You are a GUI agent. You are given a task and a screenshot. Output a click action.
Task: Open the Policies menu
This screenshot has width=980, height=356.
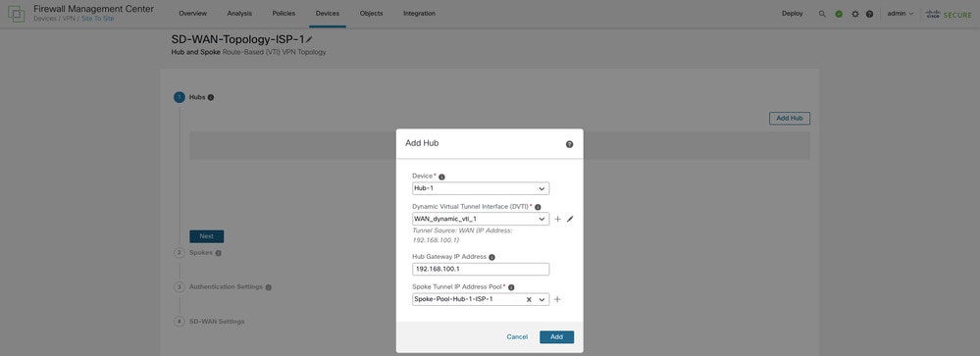284,14
